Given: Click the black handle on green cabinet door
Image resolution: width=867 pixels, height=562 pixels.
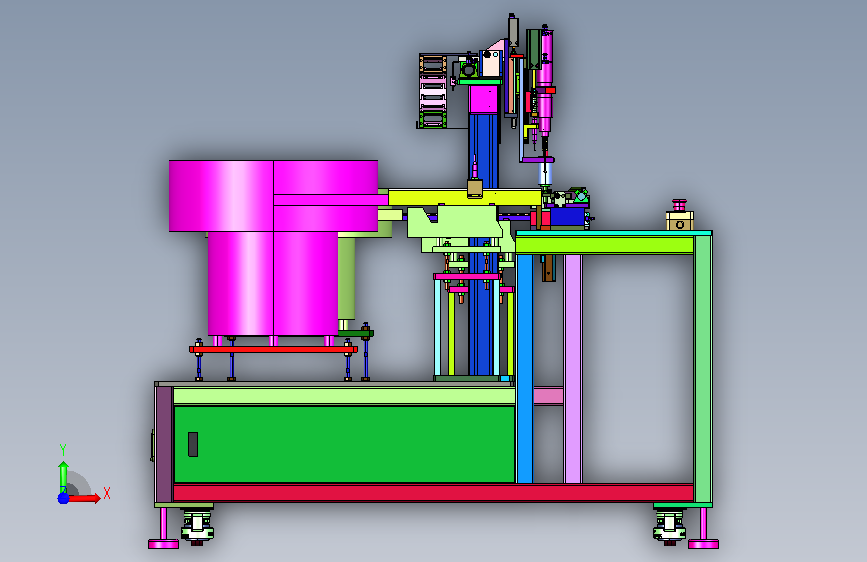Looking at the screenshot, I should [193, 444].
